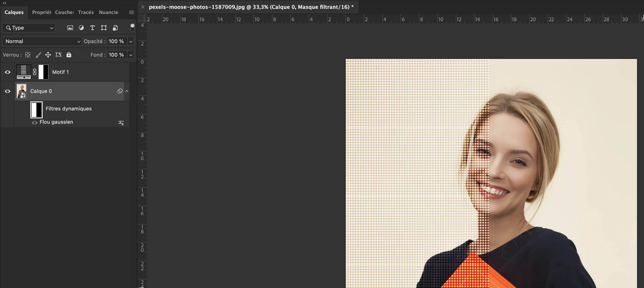Click the lock all padlock icon
This screenshot has height=288, width=644.
tap(69, 55)
